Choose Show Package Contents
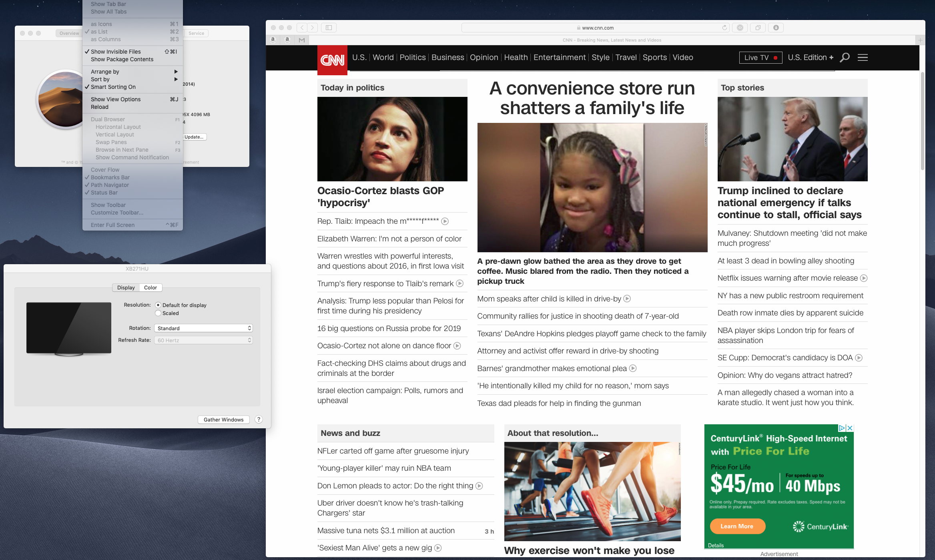Viewport: 935px width, 560px height. [132, 59]
